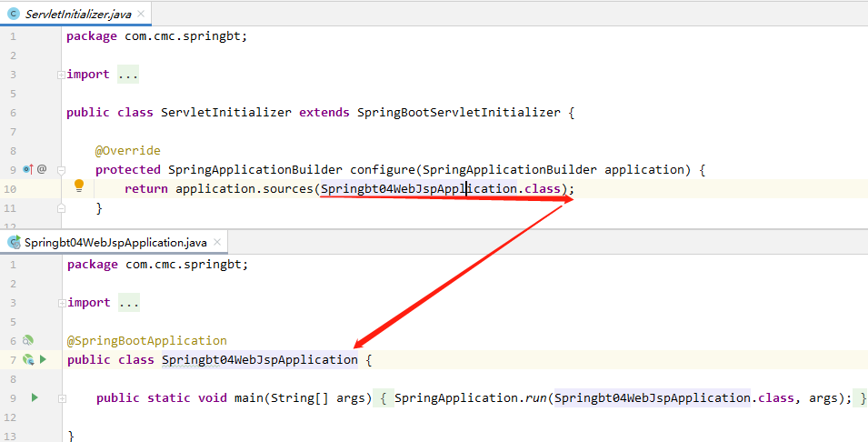Click the folded opening brace of main method
This screenshot has width=868, height=442.
click(x=384, y=397)
